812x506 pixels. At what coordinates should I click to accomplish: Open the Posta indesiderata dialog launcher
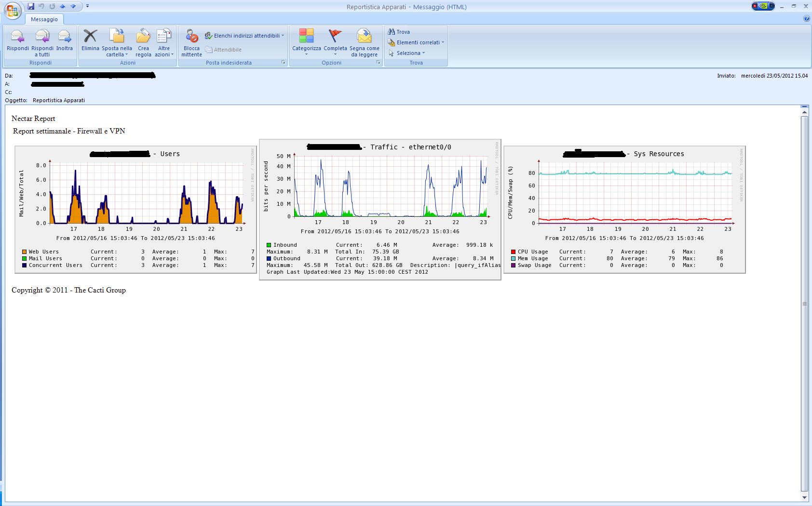[x=283, y=63]
